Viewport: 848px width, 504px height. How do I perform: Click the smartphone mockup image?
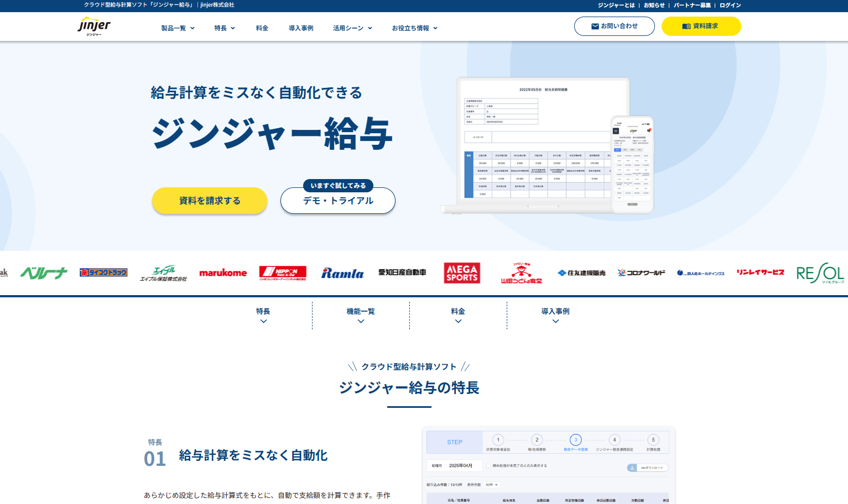(632, 164)
